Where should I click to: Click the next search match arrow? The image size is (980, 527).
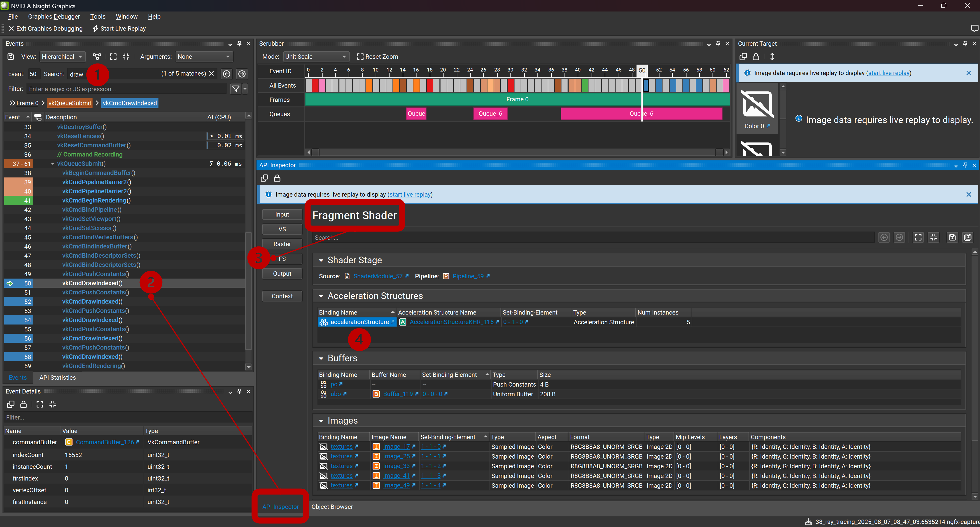242,74
